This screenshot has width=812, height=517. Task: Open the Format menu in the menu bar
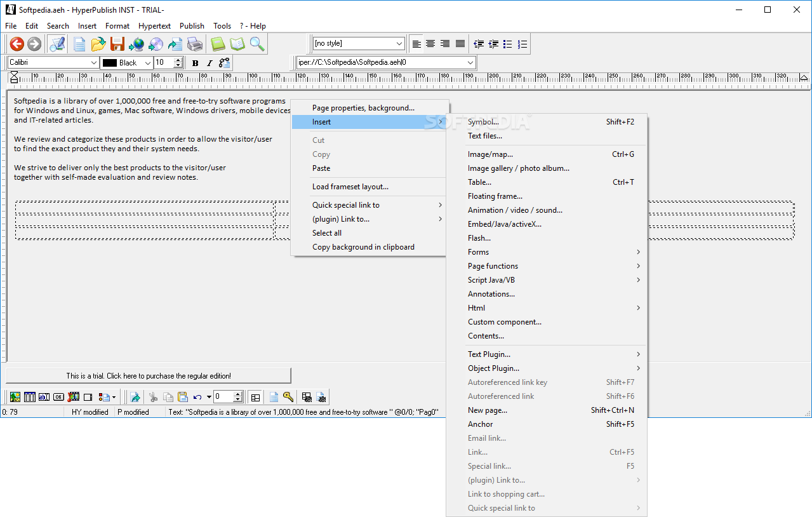(x=117, y=26)
